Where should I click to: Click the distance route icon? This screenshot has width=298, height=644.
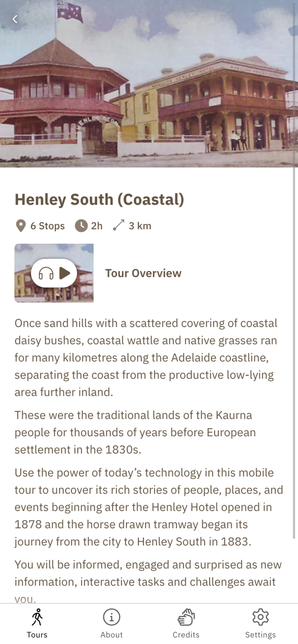point(119,225)
